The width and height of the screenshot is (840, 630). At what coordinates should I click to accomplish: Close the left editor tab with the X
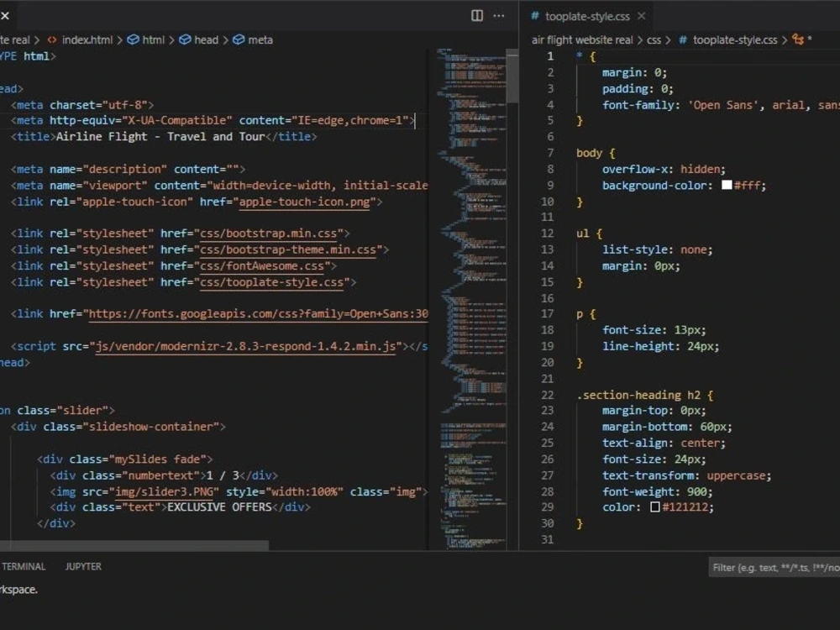click(x=5, y=15)
